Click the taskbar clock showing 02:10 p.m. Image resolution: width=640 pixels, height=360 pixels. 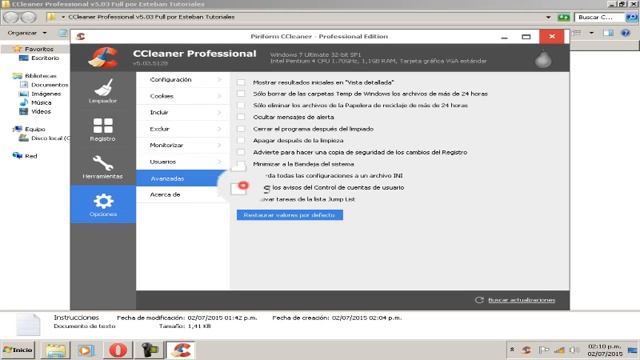click(605, 350)
